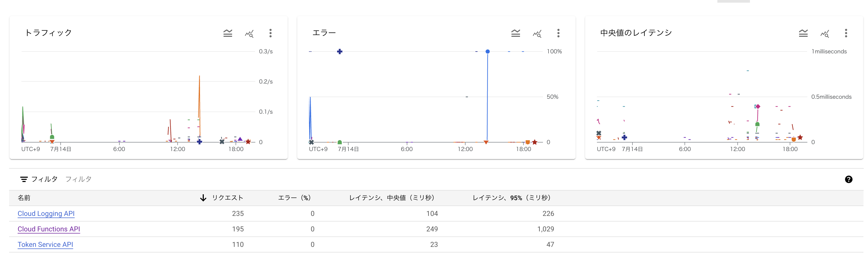Screen dimensions: 868x253
Task: Open the Token Service API details
Action: pyautogui.click(x=45, y=244)
